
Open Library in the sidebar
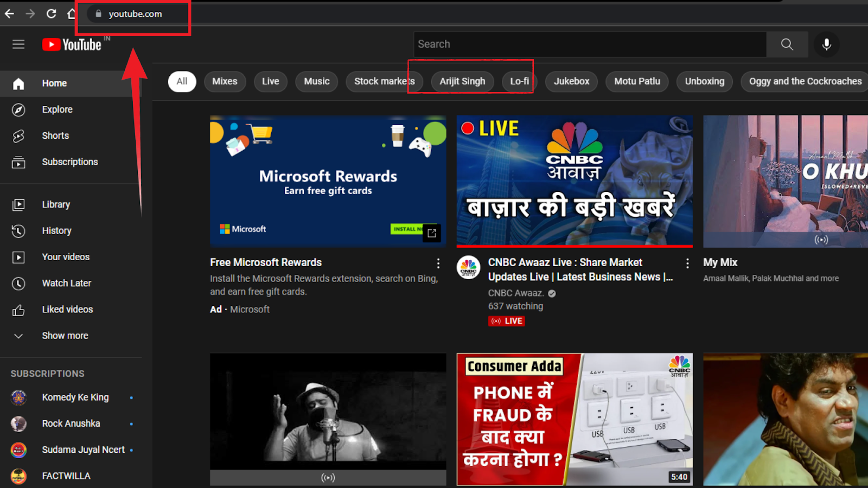pos(71,204)
